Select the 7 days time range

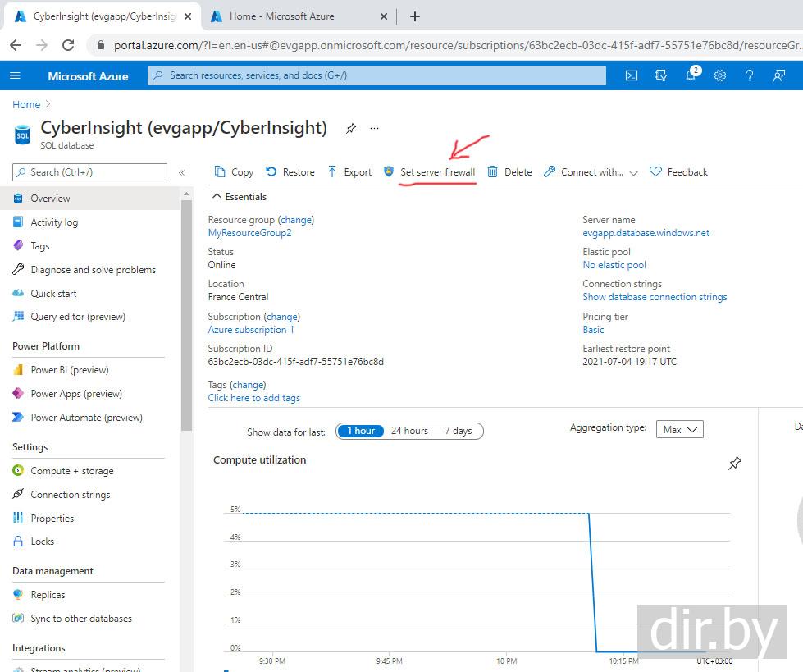point(458,431)
